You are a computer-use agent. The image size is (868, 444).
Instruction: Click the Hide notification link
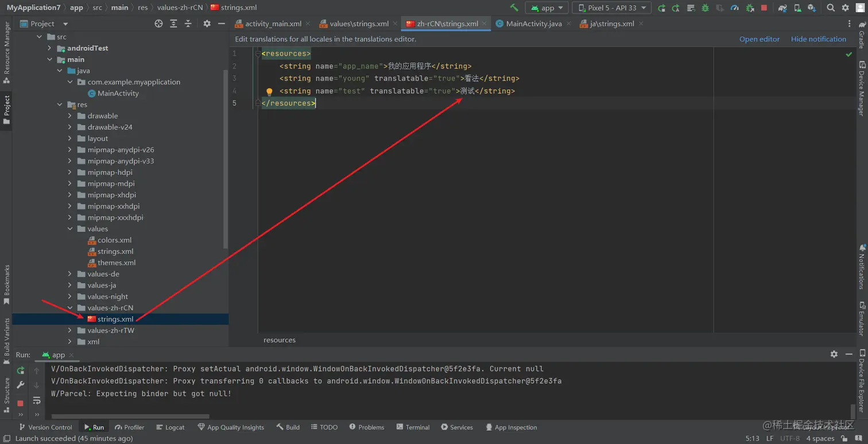[x=819, y=39]
